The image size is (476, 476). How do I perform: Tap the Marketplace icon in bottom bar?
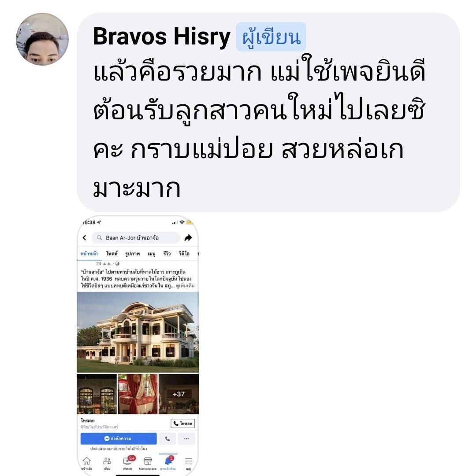[148, 463]
